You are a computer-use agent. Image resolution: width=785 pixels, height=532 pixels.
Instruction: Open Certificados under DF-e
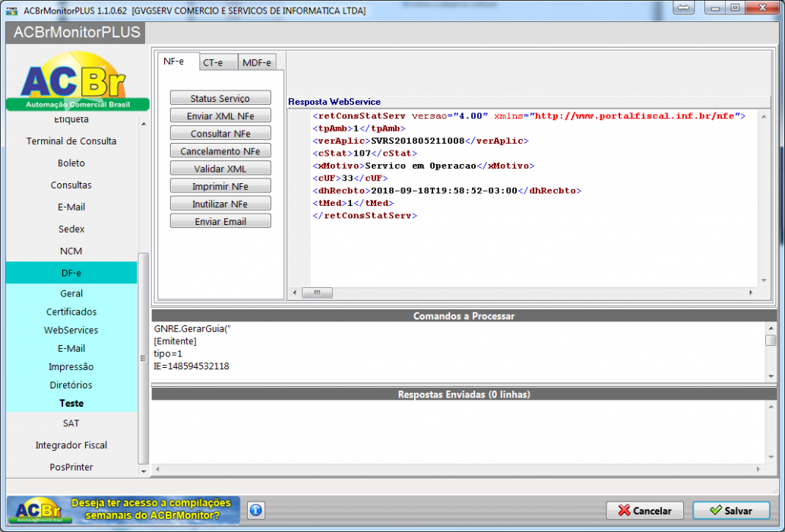point(71,312)
